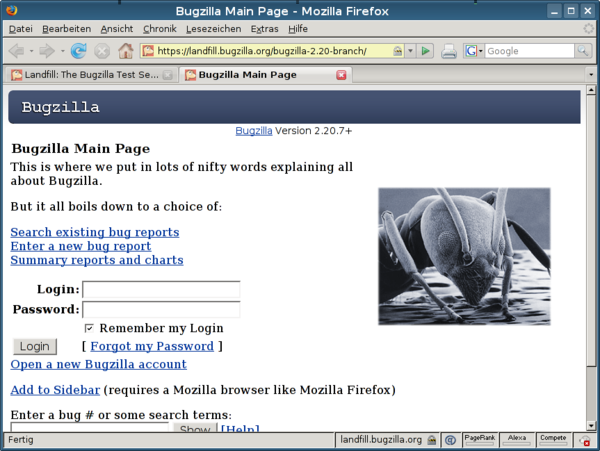Open the Datei menu

(x=21, y=29)
